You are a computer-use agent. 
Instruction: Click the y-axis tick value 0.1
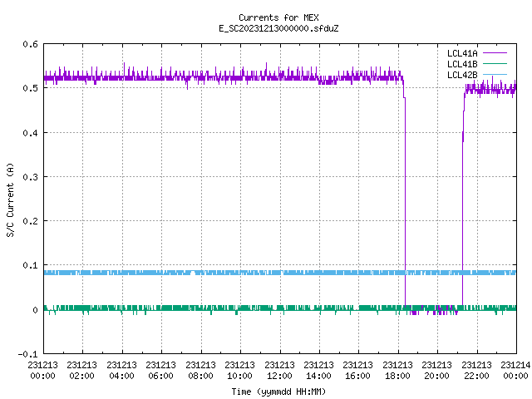(x=30, y=265)
